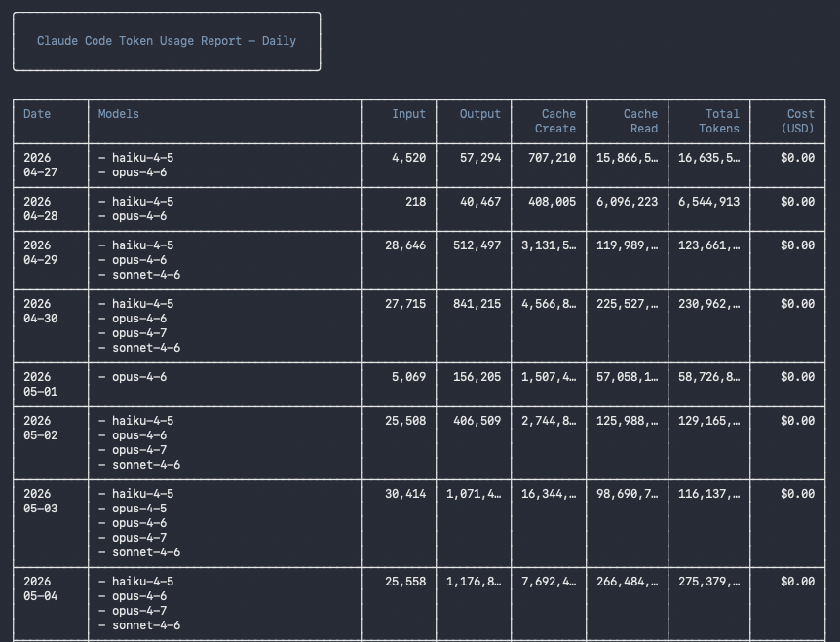
Task: Click cache create value 408,005
Action: click(x=552, y=202)
